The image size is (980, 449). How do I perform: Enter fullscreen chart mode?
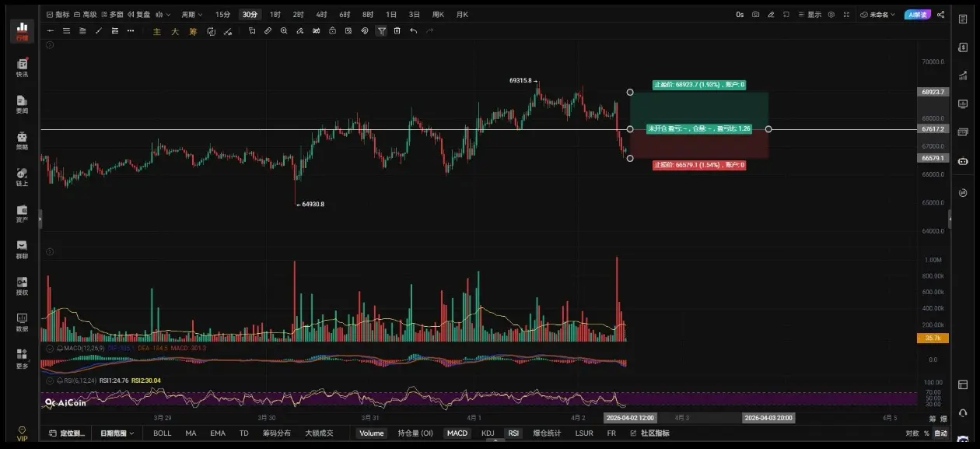tap(846, 14)
